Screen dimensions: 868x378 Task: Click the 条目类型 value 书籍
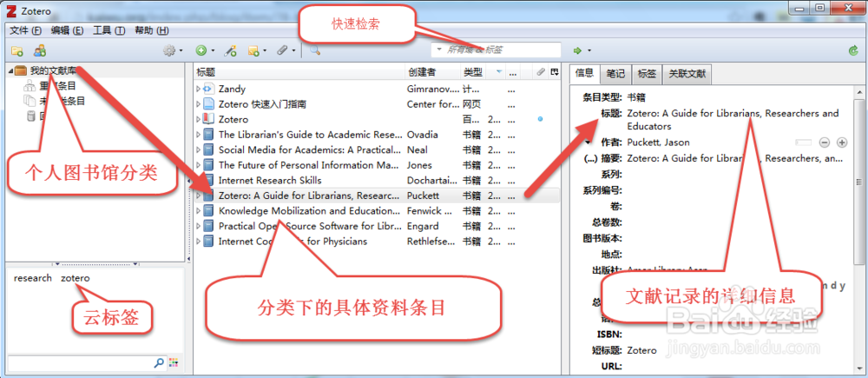636,97
